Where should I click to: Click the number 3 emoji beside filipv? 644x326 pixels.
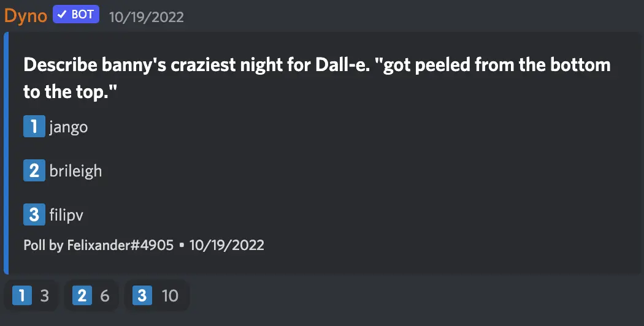pos(34,214)
